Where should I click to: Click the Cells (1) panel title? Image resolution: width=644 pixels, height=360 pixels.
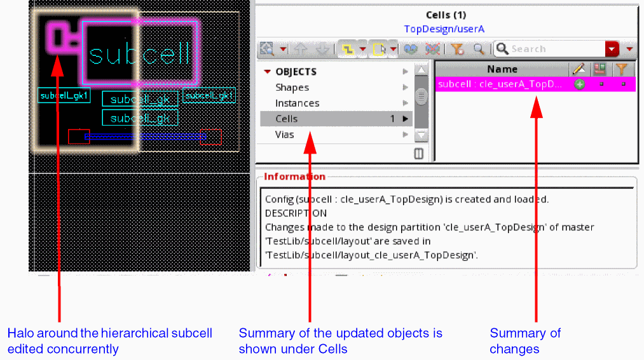click(x=446, y=15)
